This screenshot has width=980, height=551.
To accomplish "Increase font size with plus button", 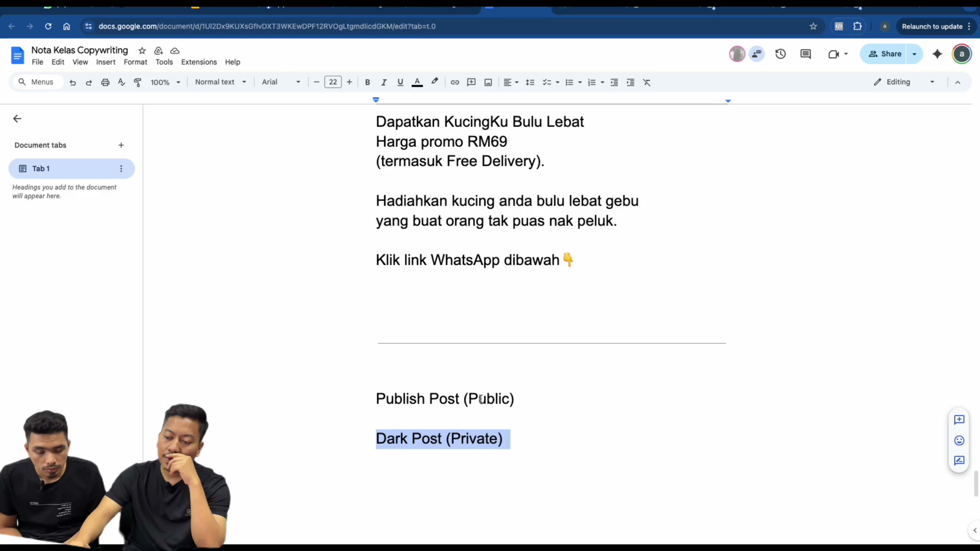I will pyautogui.click(x=349, y=82).
